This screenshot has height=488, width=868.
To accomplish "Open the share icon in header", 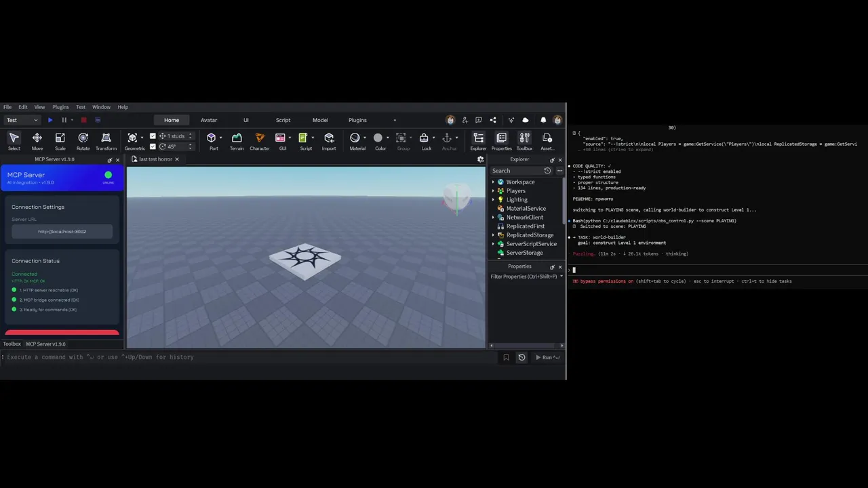I will [x=493, y=120].
